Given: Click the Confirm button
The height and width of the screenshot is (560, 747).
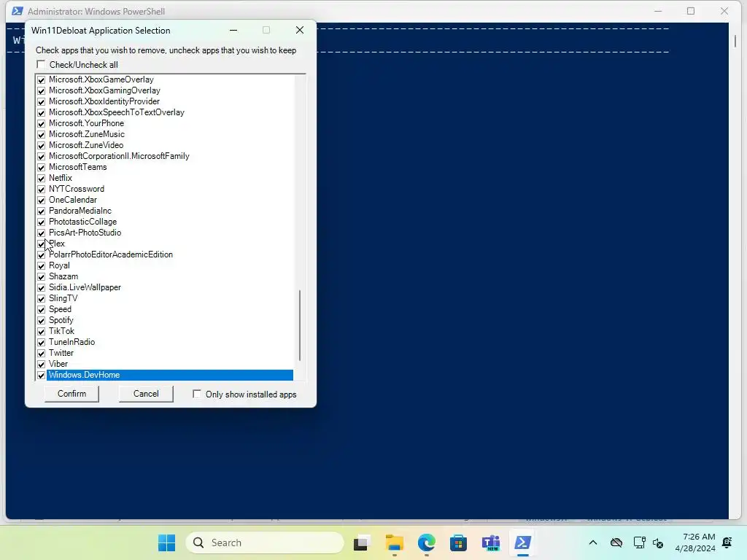Looking at the screenshot, I should point(72,394).
